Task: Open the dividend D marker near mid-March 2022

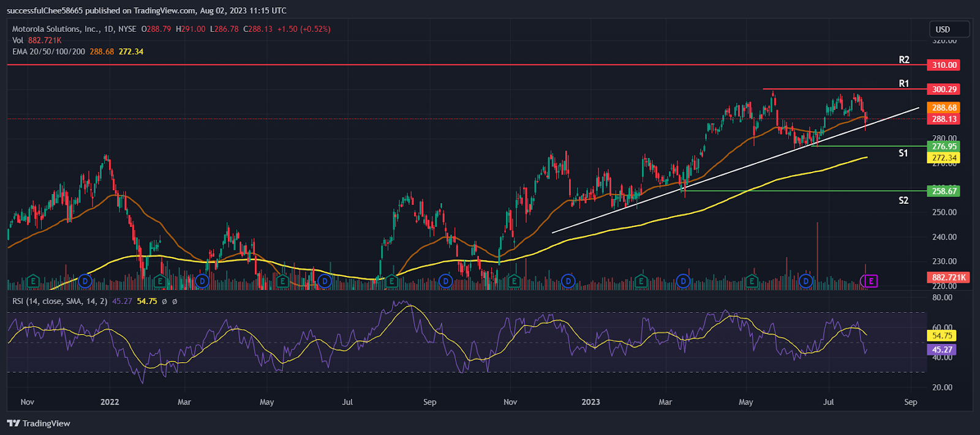Action: 202,281
